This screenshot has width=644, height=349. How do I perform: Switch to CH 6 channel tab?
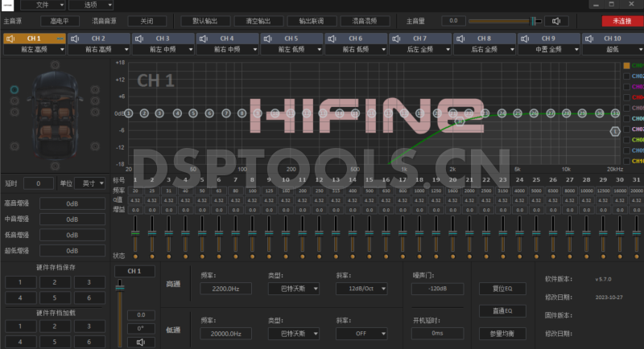point(356,39)
